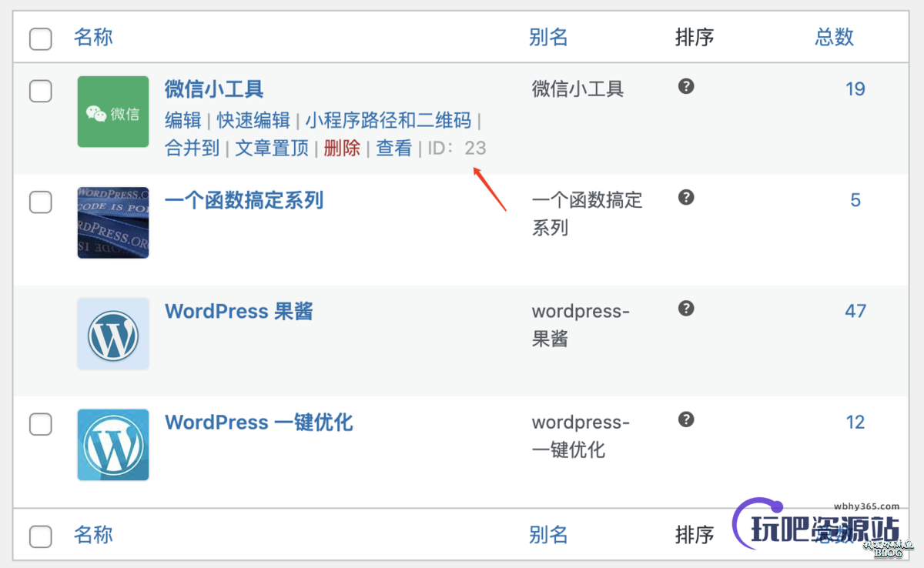Sort by 别名 column in header
Screen dimensions: 924x568
pyautogui.click(x=548, y=37)
